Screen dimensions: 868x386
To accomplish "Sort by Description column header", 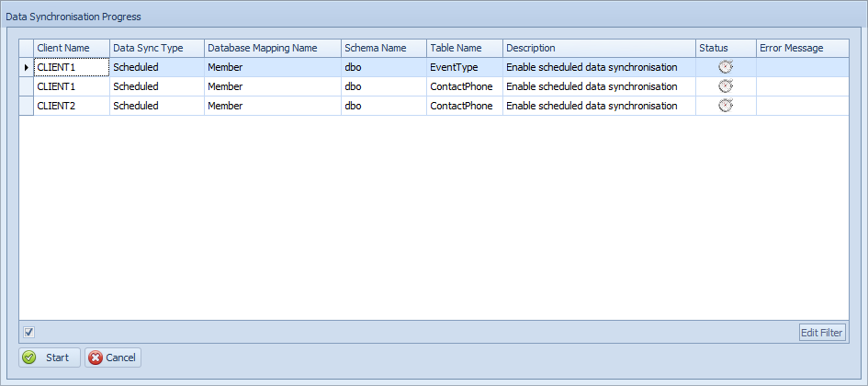I will (599, 48).
